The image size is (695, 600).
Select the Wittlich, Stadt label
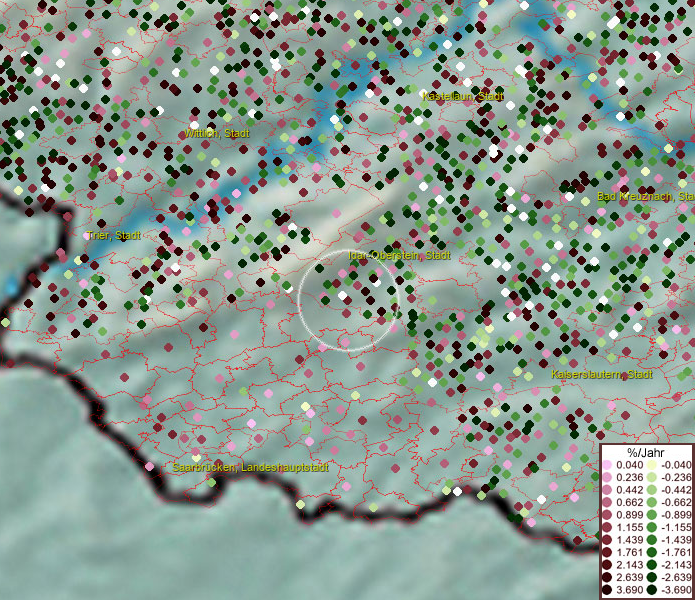(217, 133)
